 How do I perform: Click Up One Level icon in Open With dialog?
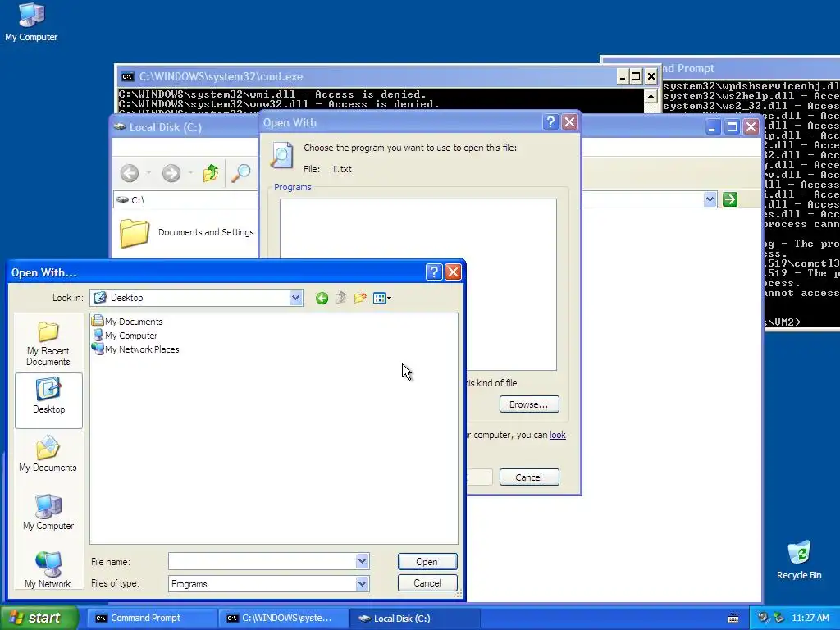(340, 299)
